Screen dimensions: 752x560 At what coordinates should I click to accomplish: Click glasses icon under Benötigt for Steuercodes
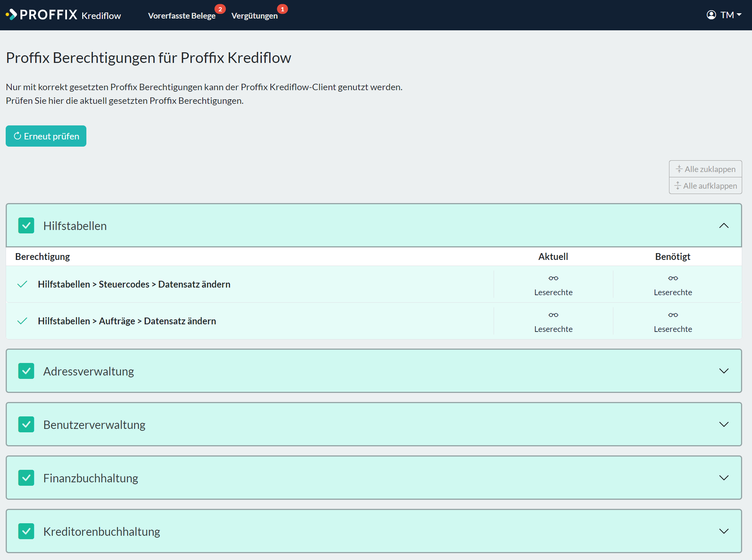pos(673,278)
